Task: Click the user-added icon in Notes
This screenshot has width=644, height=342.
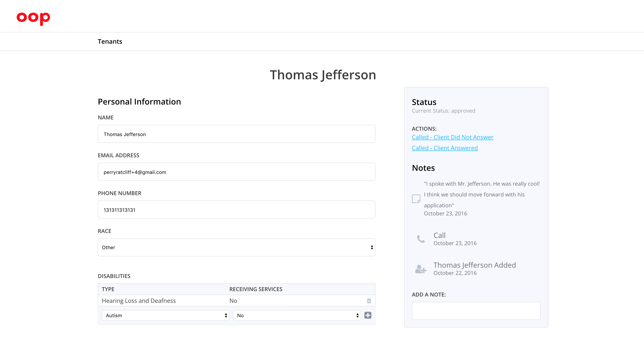Action: [421, 269]
